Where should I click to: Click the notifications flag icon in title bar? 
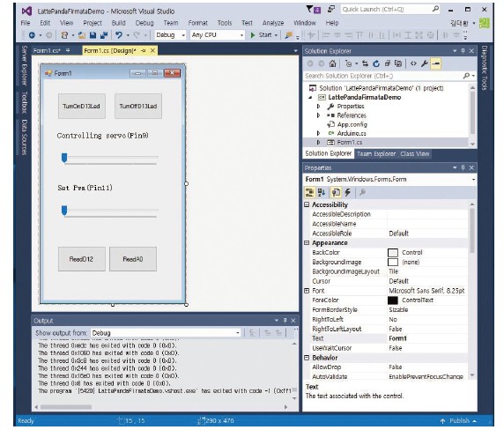(313, 10)
